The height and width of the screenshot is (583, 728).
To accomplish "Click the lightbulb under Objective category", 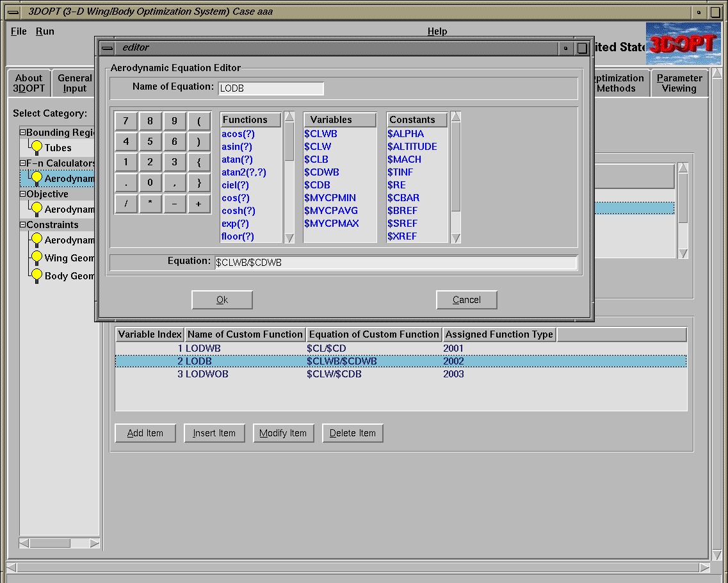I will (x=36, y=209).
